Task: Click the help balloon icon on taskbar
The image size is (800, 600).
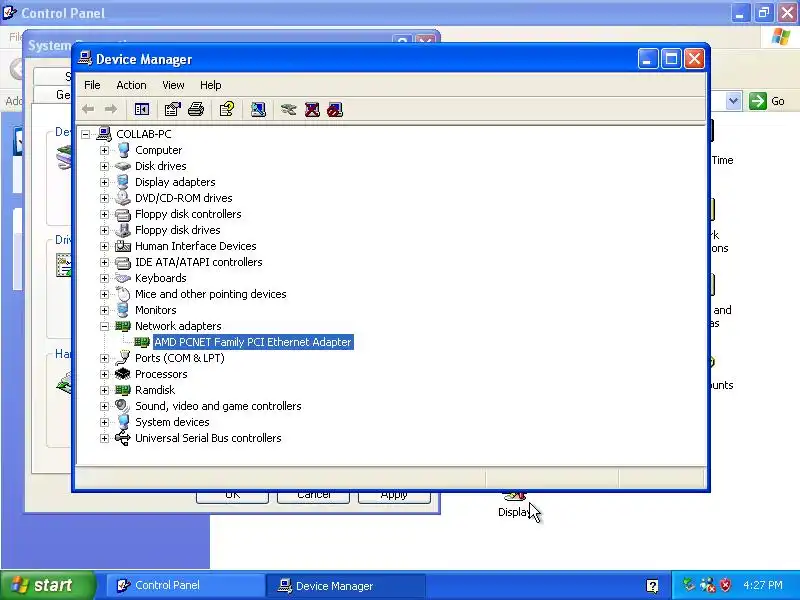Action: (x=652, y=586)
